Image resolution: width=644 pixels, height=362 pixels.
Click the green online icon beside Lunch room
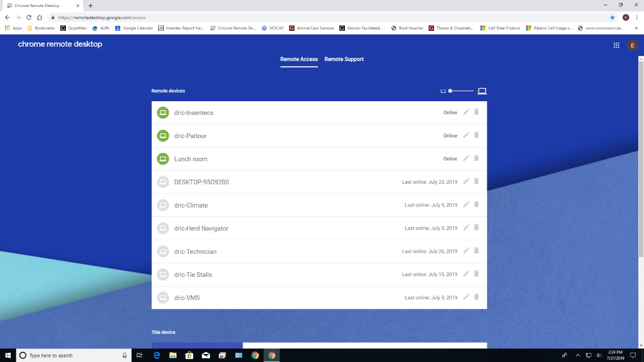tap(163, 159)
